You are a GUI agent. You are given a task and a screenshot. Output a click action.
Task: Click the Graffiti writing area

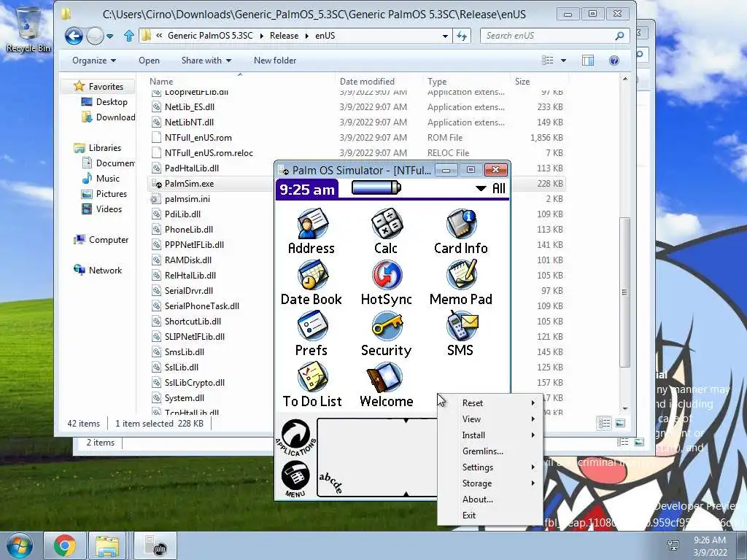coord(377,457)
